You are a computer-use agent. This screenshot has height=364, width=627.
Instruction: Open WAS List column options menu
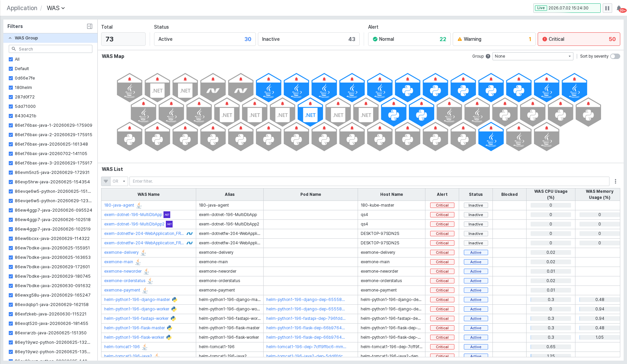click(616, 181)
